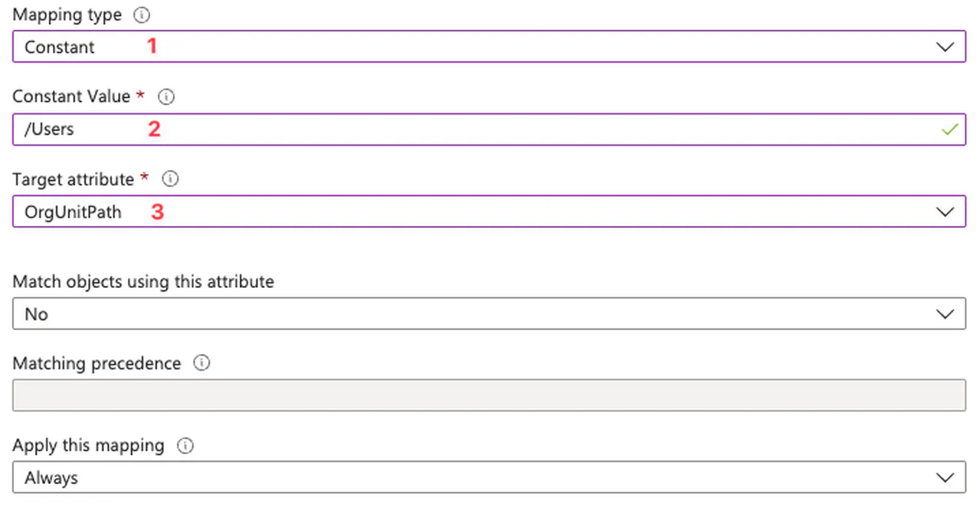
Task: Expand the Apply this mapping dropdown chevron
Action: [946, 478]
